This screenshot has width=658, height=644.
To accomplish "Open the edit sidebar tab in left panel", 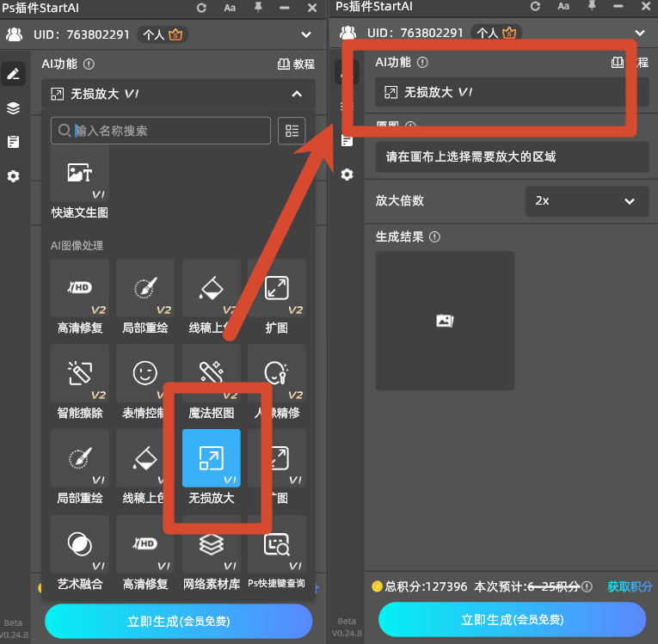I will [14, 74].
